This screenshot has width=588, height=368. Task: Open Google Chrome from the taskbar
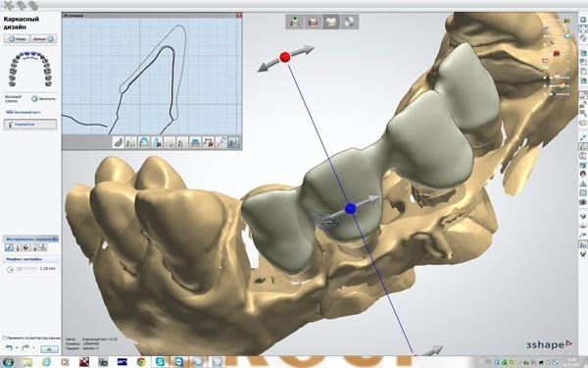141,362
